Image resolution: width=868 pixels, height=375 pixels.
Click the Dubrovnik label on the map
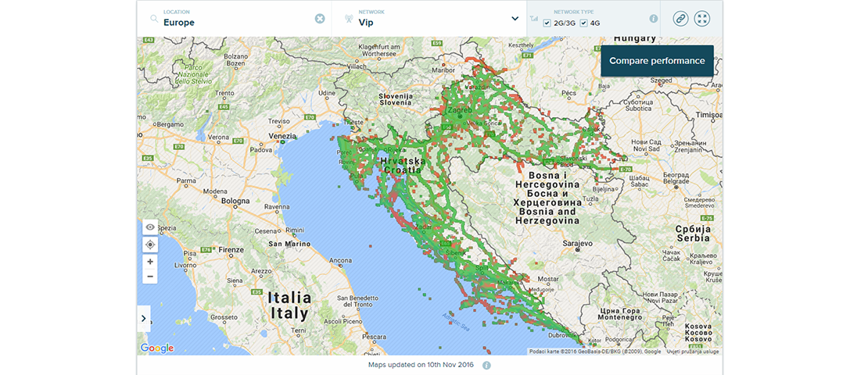[x=563, y=335]
